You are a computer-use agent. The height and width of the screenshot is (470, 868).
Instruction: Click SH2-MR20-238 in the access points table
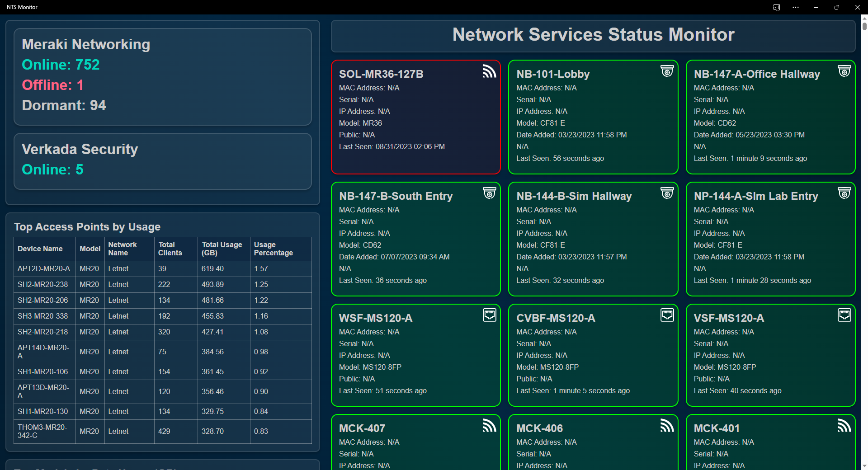(43, 284)
